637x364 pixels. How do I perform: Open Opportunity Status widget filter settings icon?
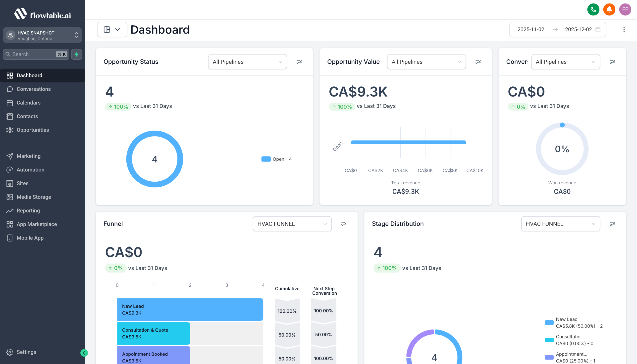[299, 62]
